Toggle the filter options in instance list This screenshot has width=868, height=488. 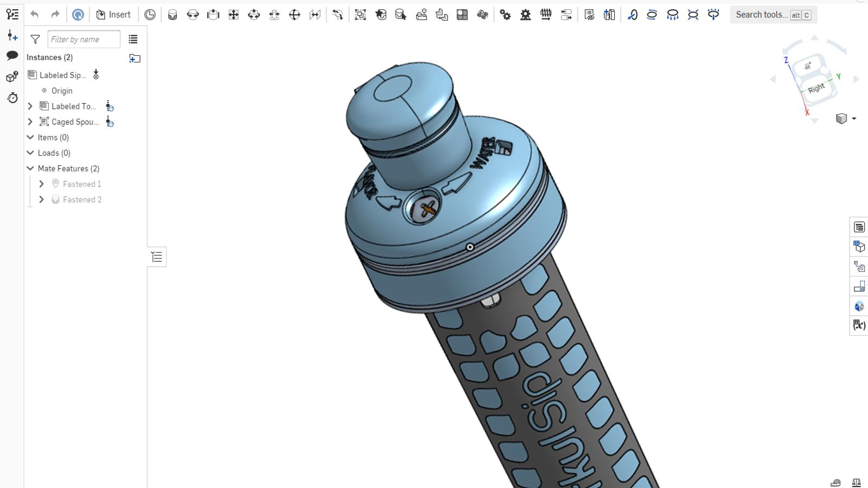(35, 38)
